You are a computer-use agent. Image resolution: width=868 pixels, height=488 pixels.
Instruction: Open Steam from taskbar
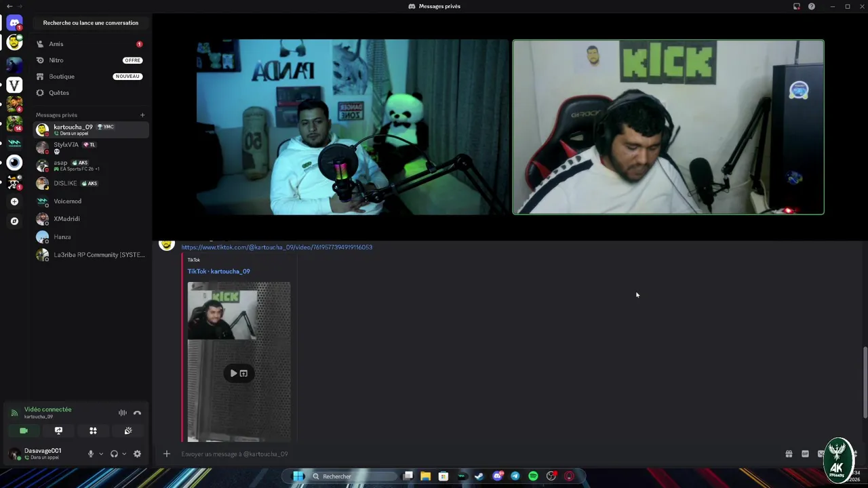(x=479, y=476)
